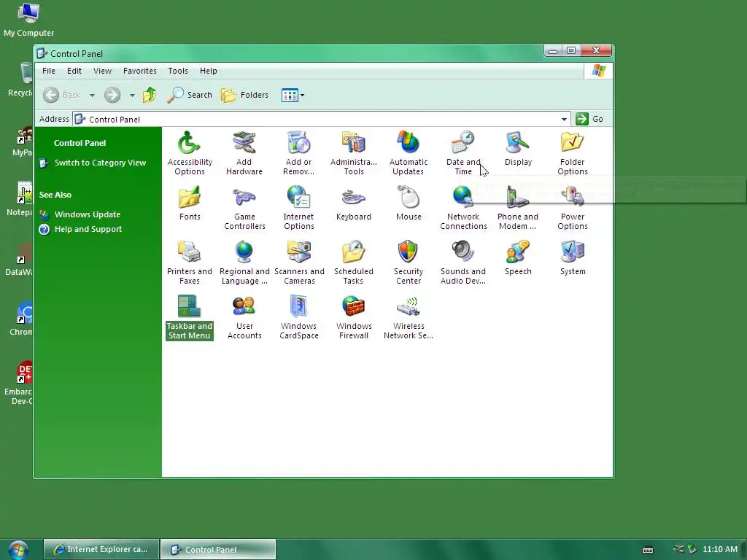Click the Back toolbar button
Image resolution: width=747 pixels, height=560 pixels.
tap(62, 95)
